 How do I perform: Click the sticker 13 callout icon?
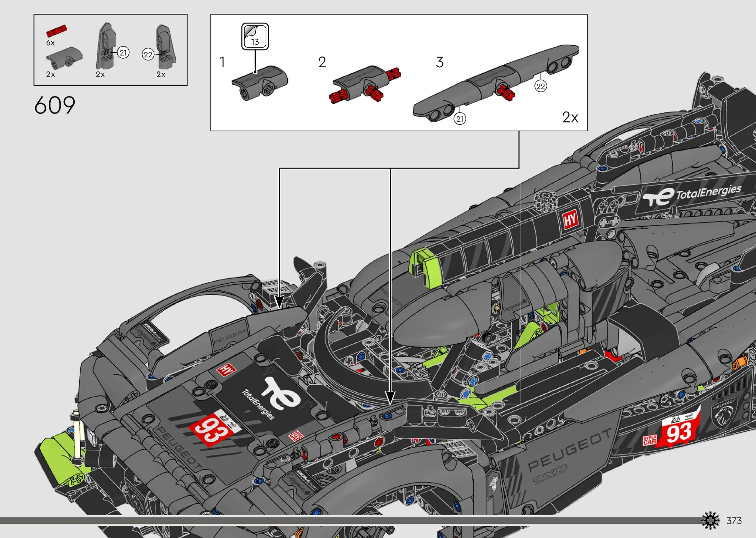point(255,36)
